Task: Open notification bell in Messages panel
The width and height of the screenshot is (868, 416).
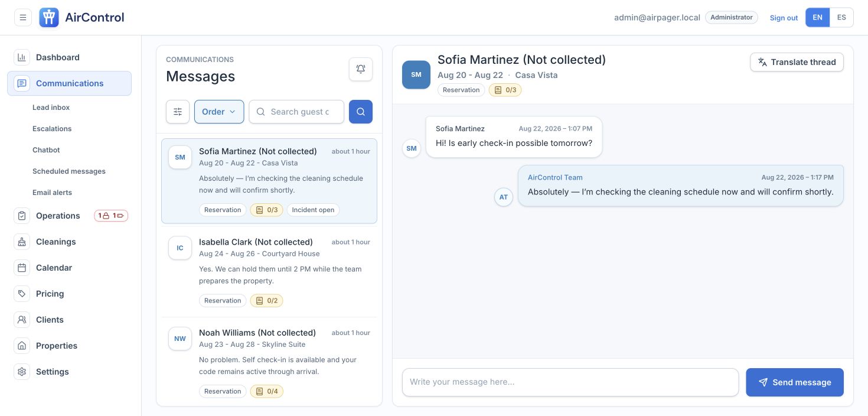Action: [361, 69]
